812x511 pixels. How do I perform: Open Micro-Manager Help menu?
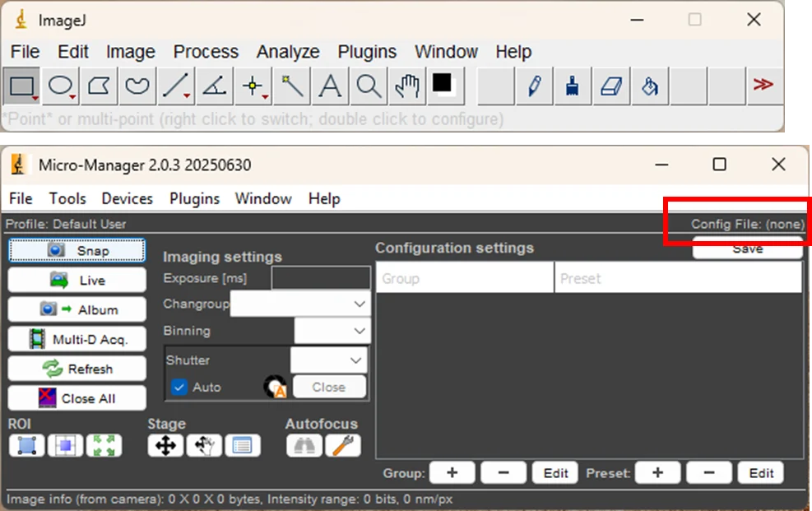point(324,199)
